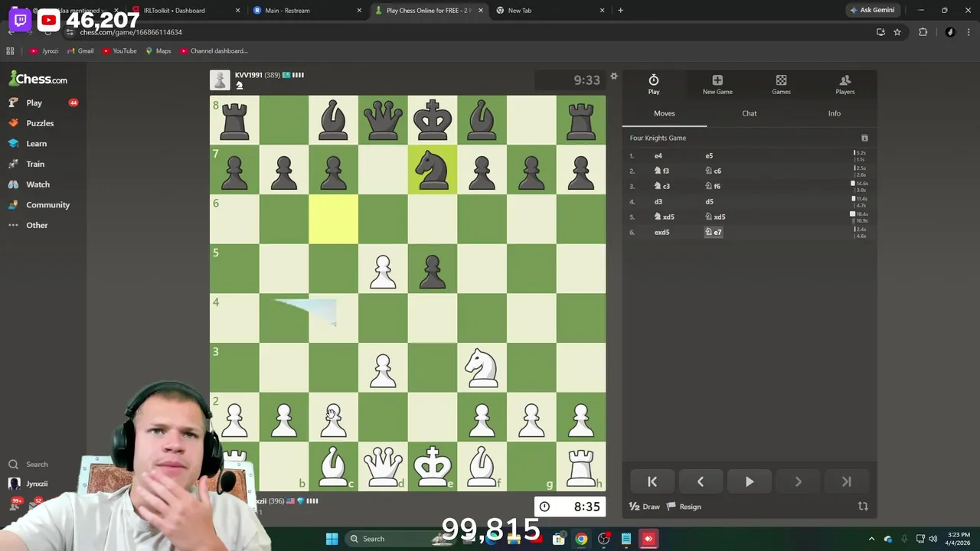Switch to the Chat tab
Screen dimensions: 980x551
pyautogui.click(x=750, y=113)
